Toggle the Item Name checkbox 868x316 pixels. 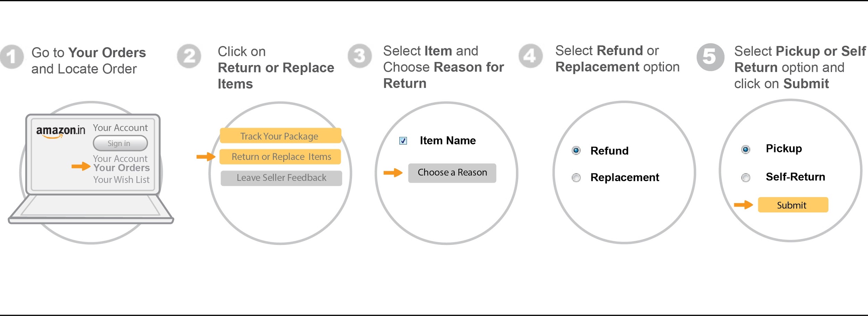coord(403,141)
